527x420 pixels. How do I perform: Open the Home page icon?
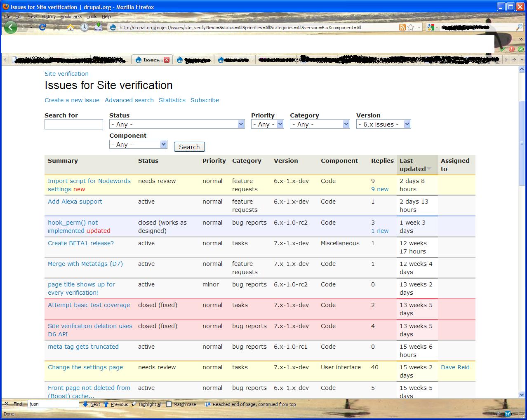[x=71, y=27]
